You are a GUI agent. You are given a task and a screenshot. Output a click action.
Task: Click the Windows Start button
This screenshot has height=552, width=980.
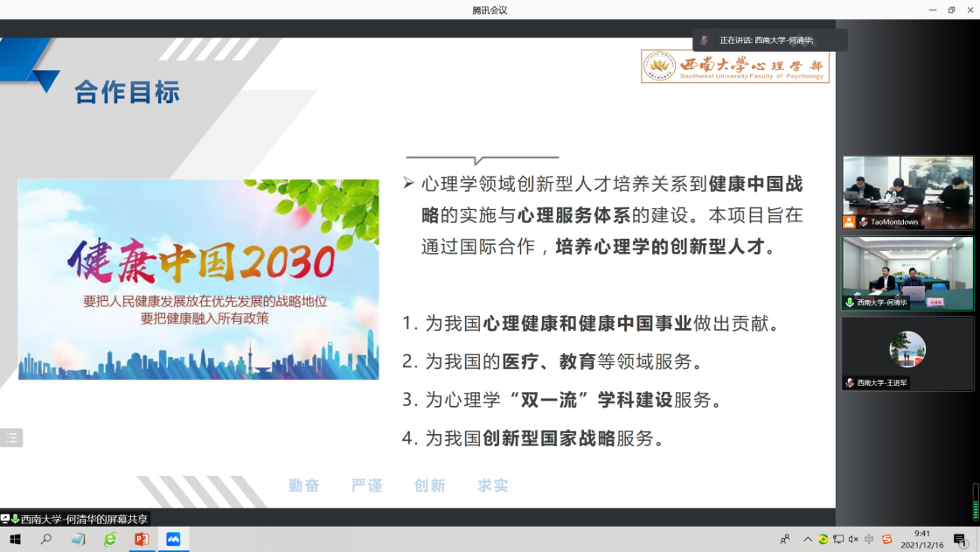click(15, 540)
